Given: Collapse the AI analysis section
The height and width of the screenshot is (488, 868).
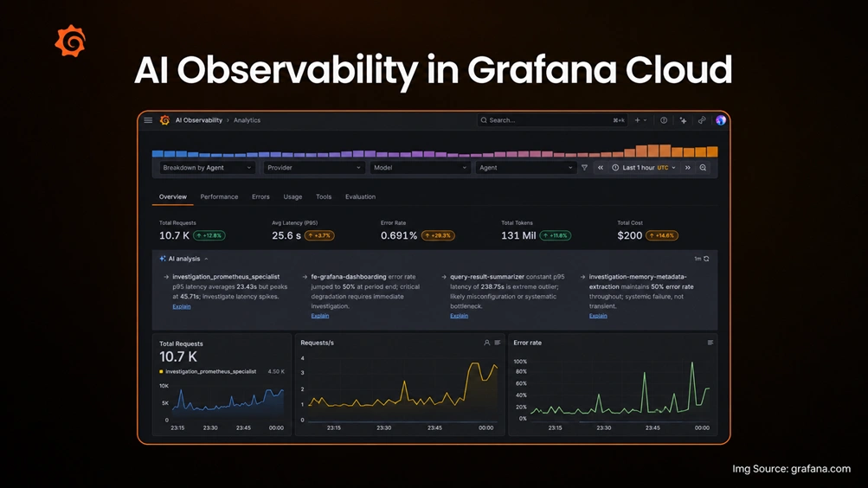Looking at the screenshot, I should (x=206, y=259).
